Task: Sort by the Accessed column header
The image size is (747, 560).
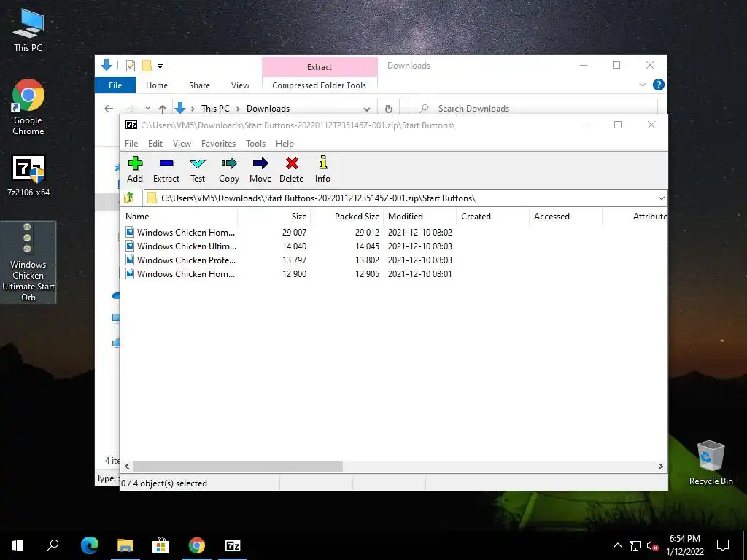Action: (565, 216)
